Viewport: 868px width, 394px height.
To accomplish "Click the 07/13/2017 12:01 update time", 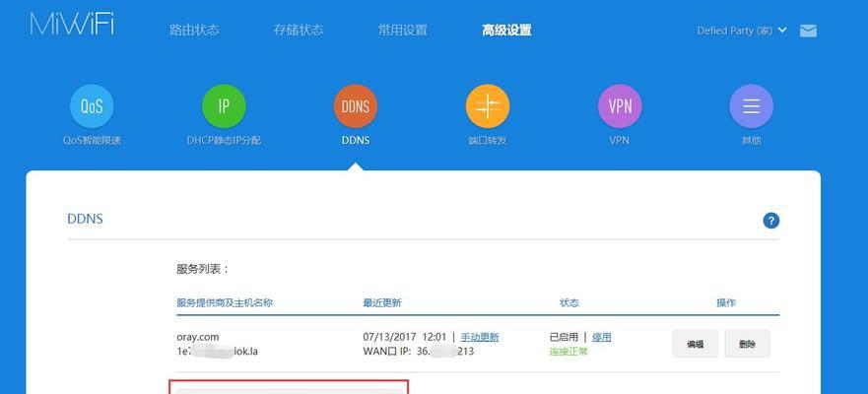I will click(405, 337).
